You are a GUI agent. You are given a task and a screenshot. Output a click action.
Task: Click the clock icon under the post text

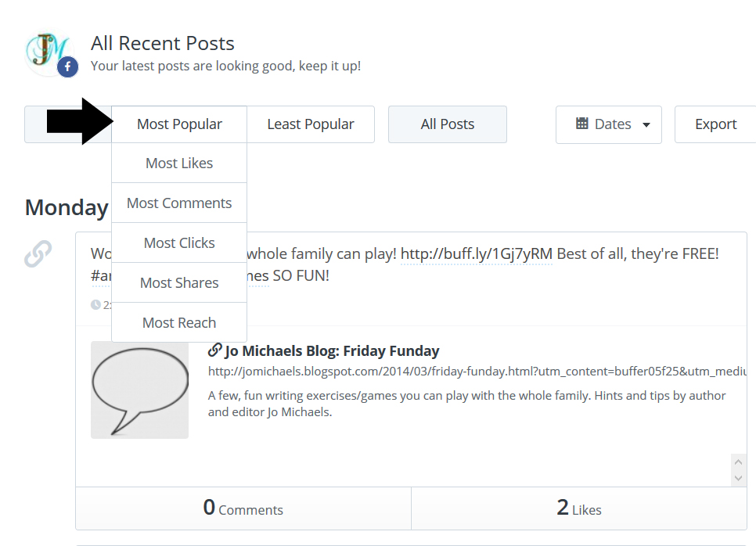coord(95,304)
